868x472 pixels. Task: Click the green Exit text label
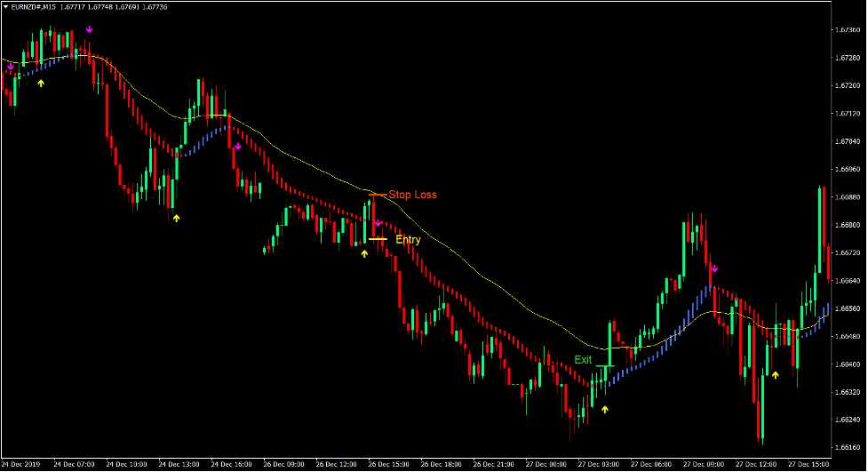[x=583, y=360]
